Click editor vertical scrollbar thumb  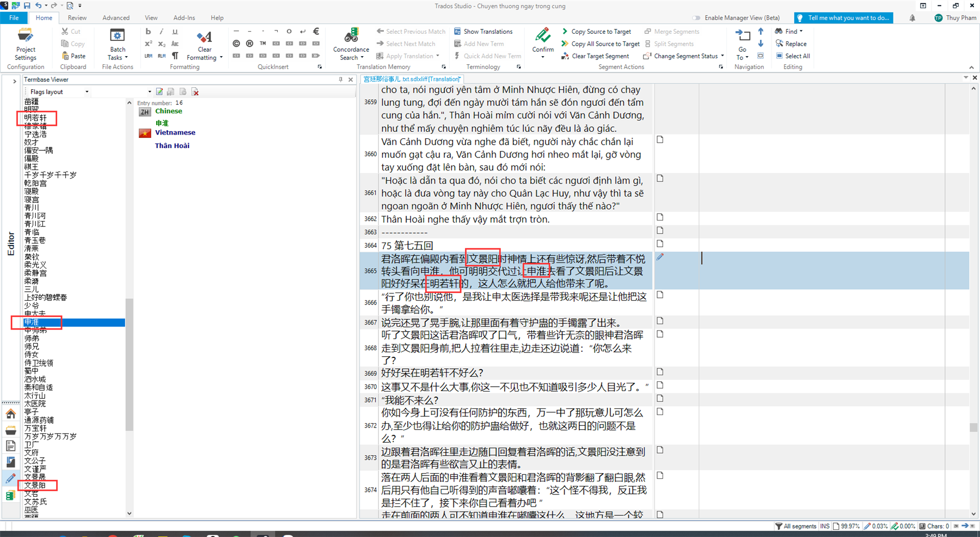tap(973, 428)
